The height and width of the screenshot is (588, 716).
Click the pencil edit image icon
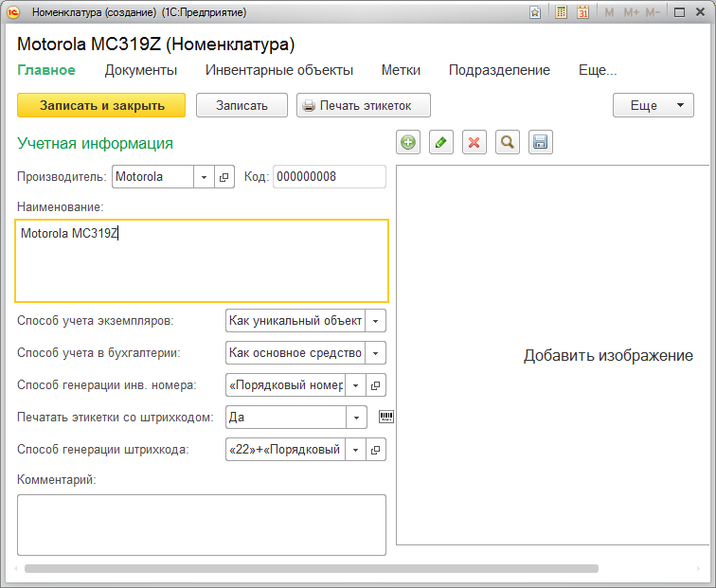click(x=441, y=142)
